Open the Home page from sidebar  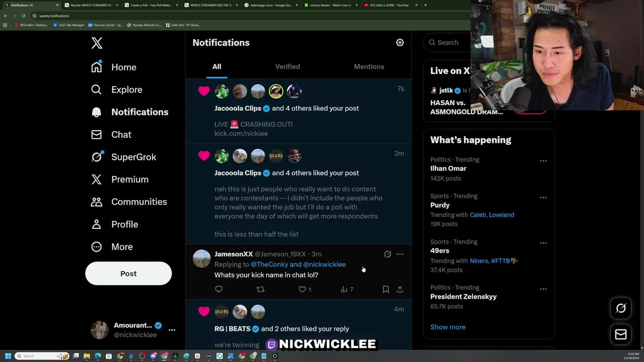(114, 67)
